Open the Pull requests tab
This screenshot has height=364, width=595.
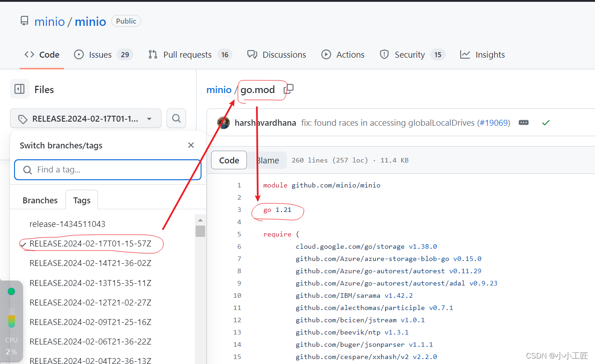(x=190, y=54)
